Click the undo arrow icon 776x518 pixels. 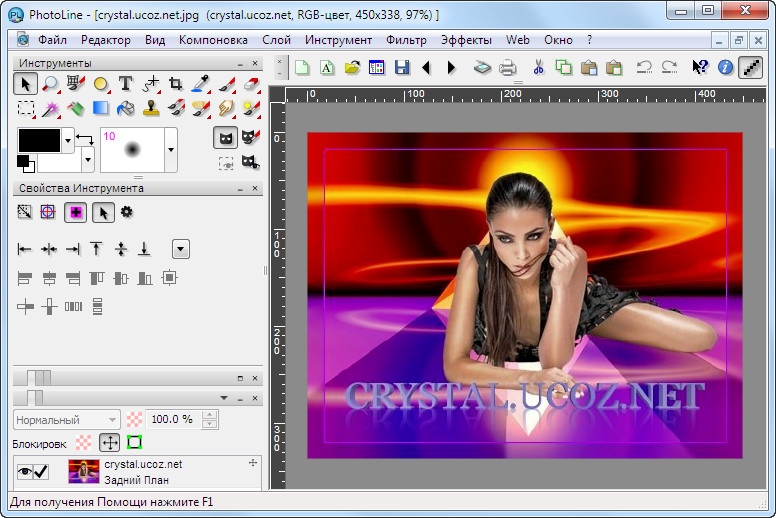[x=644, y=67]
